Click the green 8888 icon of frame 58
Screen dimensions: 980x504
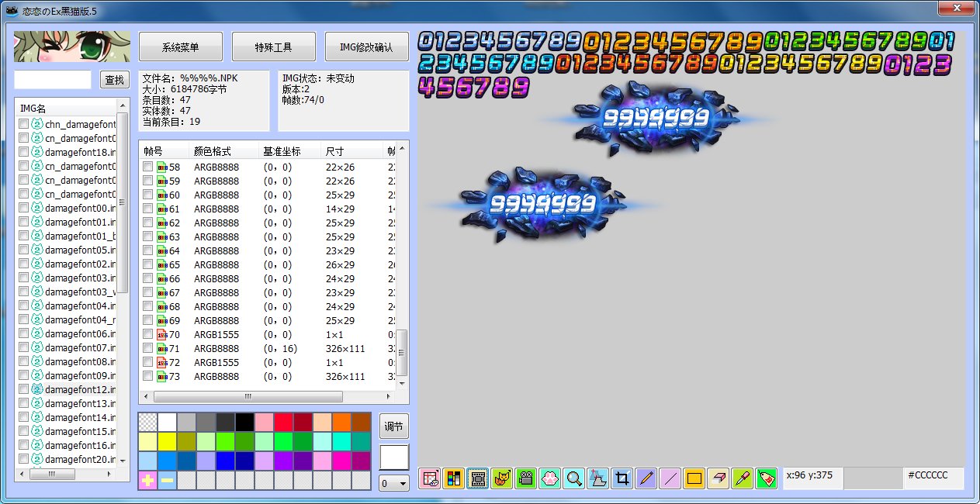point(161,167)
